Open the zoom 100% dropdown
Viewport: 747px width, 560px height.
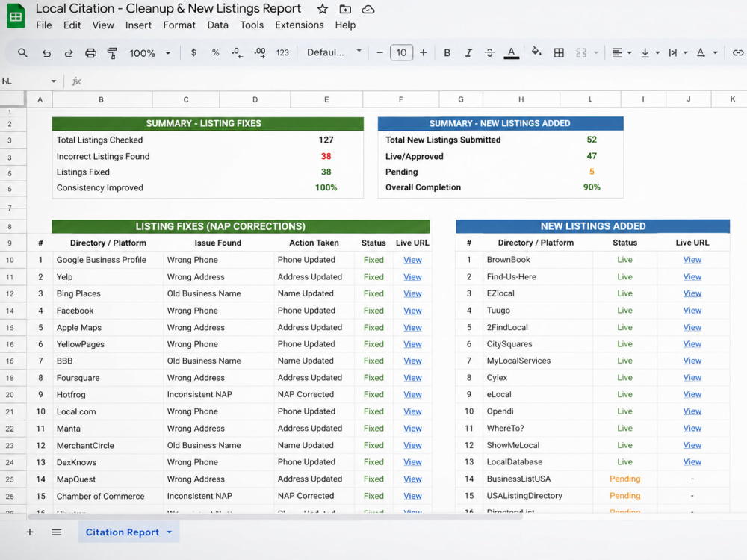(150, 53)
